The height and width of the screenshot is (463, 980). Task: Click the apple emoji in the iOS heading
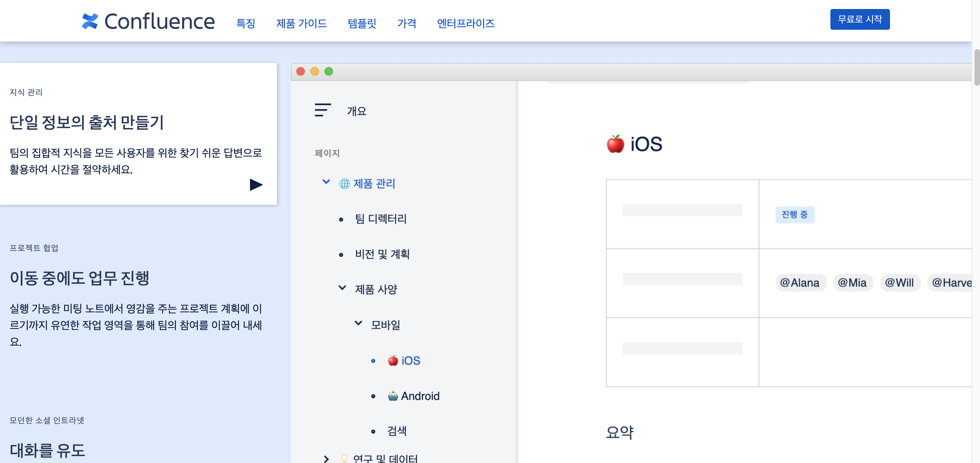(x=615, y=144)
